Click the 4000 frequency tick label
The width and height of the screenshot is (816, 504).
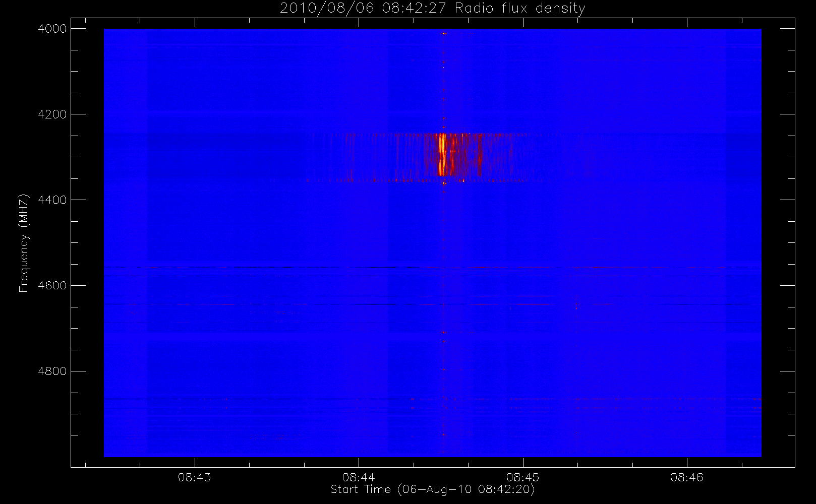tap(52, 29)
